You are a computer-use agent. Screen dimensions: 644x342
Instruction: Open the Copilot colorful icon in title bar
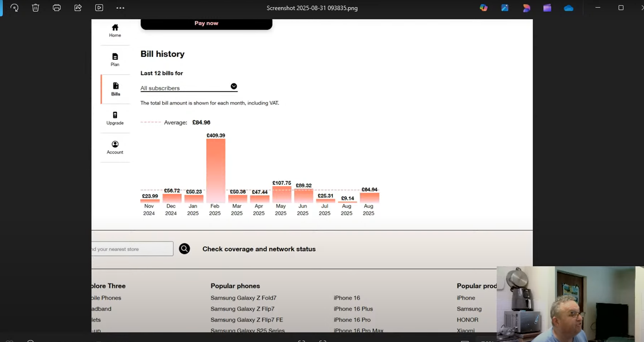pyautogui.click(x=484, y=8)
